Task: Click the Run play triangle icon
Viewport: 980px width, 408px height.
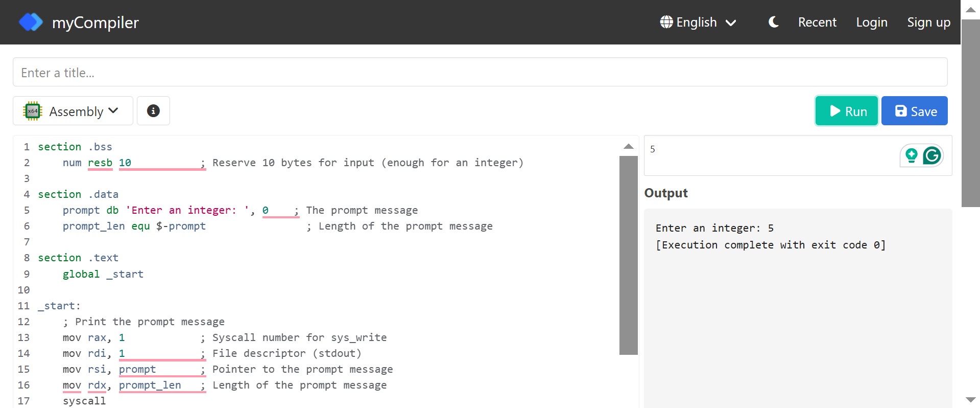Action: [x=835, y=111]
